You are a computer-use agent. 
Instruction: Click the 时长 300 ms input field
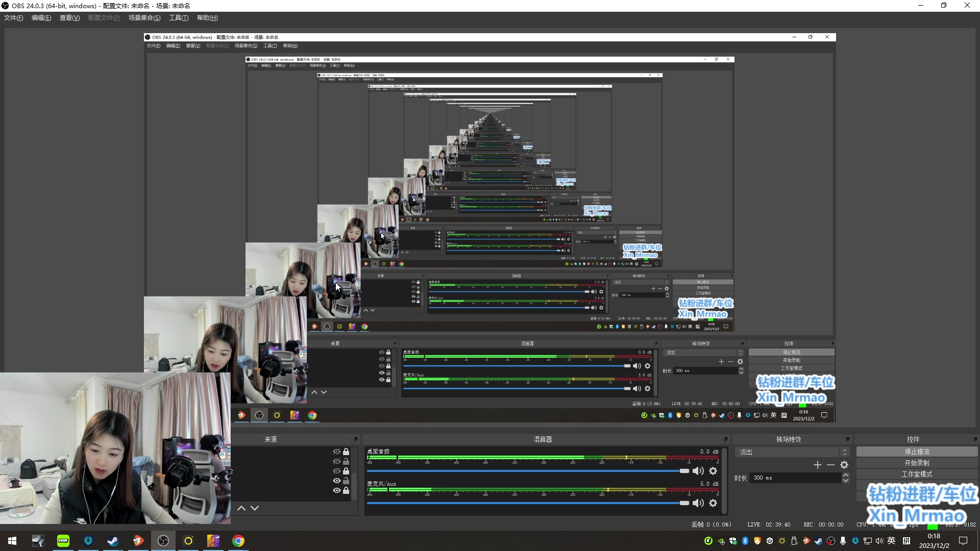point(795,478)
